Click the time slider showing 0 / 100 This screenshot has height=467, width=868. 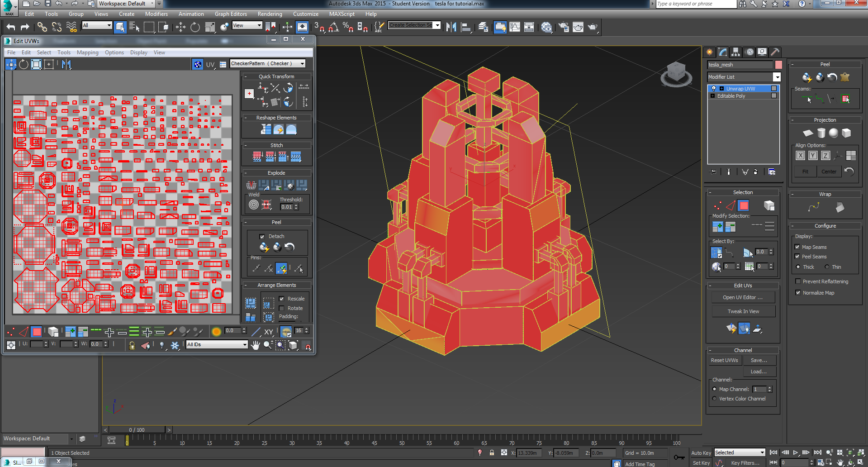(x=137, y=430)
